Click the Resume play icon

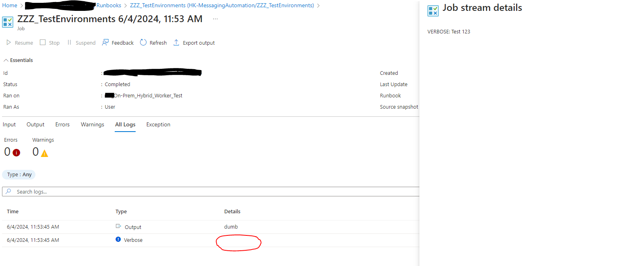click(8, 42)
